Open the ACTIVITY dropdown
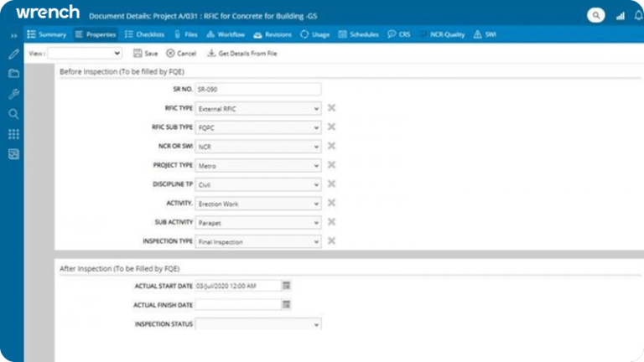The height and width of the screenshot is (362, 644). point(258,204)
